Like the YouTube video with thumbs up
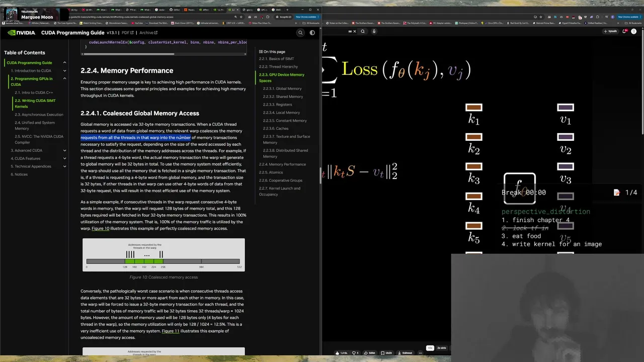Screen dimensions: 644x362 pyautogui.click(x=342, y=353)
